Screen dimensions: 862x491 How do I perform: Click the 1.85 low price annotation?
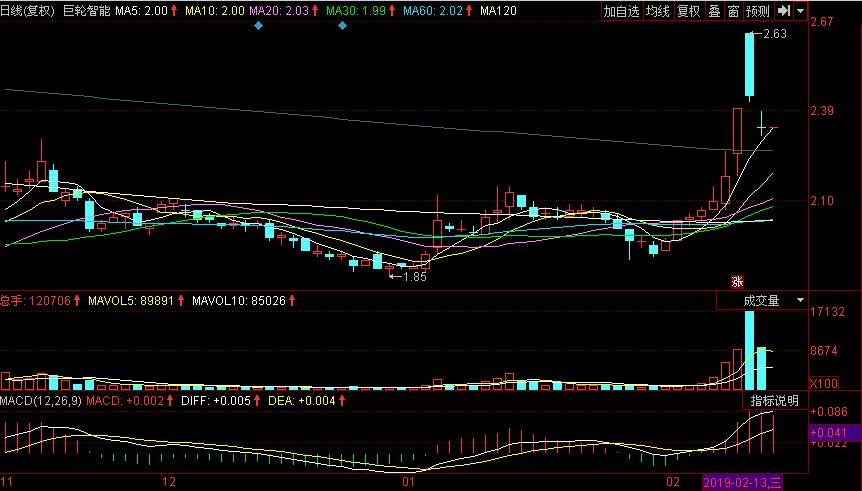tap(415, 277)
